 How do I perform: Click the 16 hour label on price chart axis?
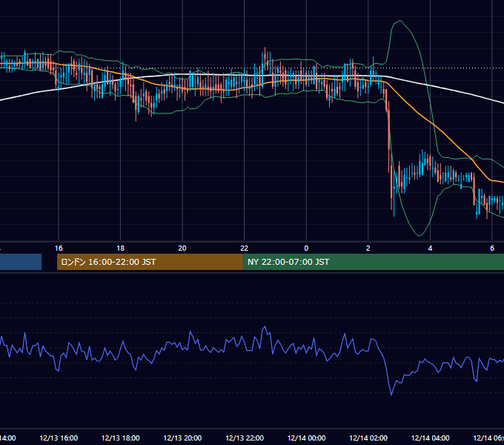[x=59, y=248]
